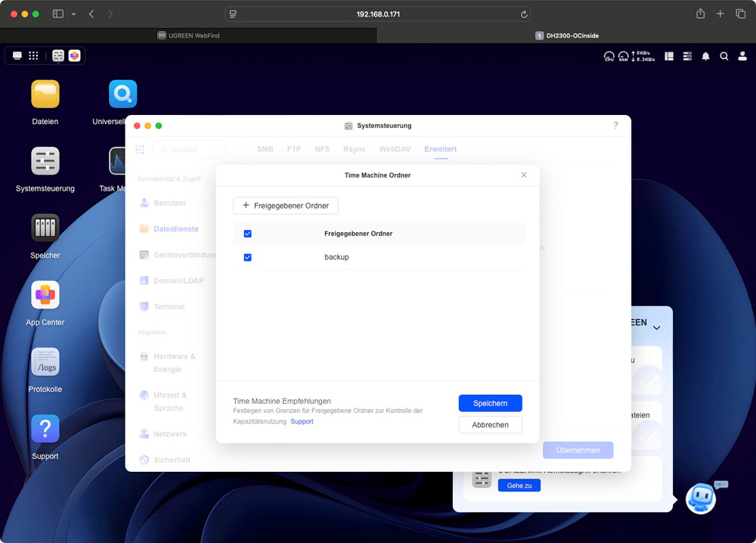
Task: Click the notification bell icon
Action: pyautogui.click(x=705, y=56)
